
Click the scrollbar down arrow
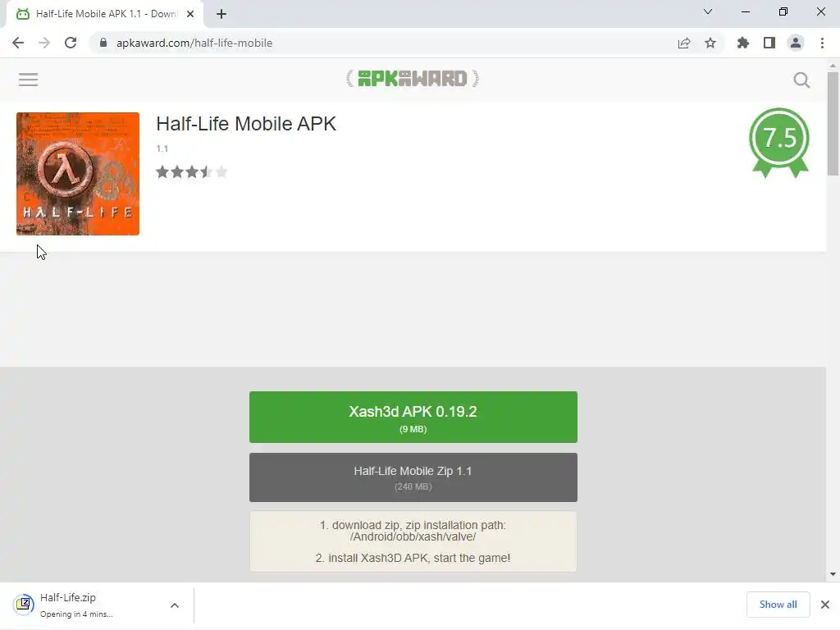pos(833,574)
